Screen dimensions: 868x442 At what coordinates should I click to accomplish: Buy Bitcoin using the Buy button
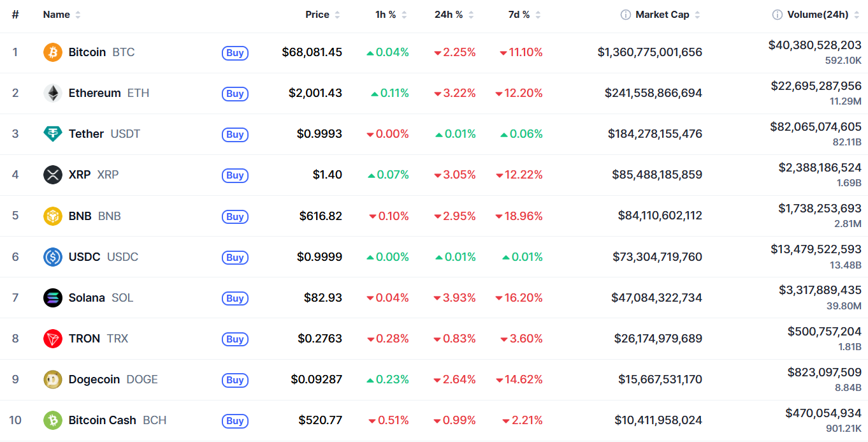point(235,53)
